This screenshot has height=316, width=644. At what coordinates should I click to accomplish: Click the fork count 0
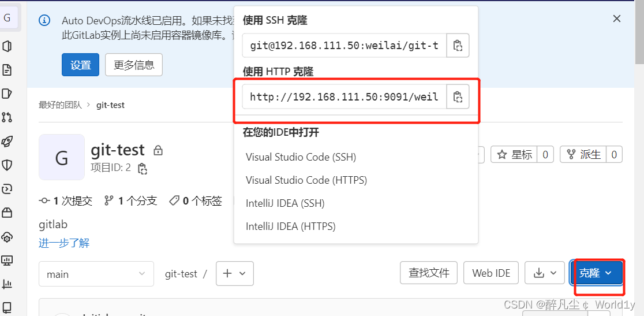615,154
